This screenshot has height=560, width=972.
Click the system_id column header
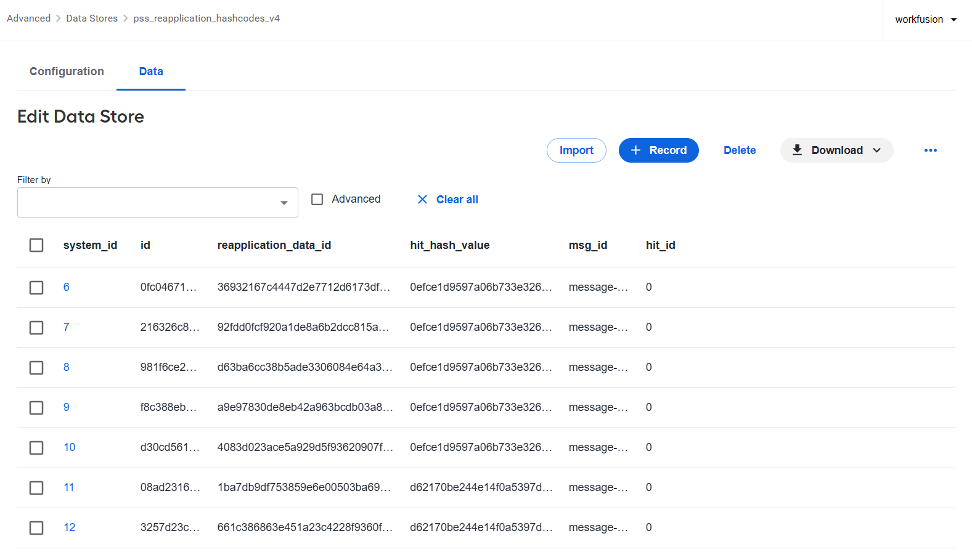(x=90, y=245)
